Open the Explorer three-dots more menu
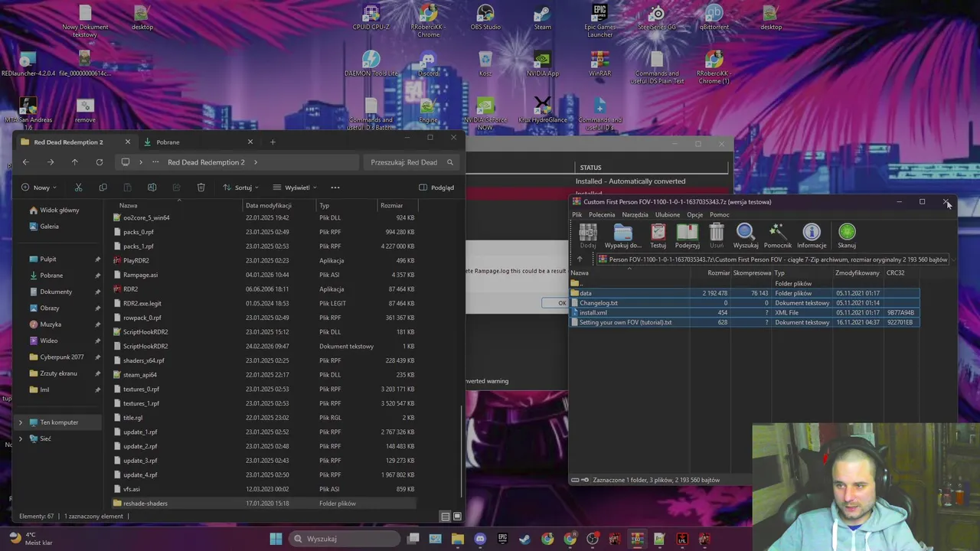The image size is (980, 551). click(x=335, y=187)
